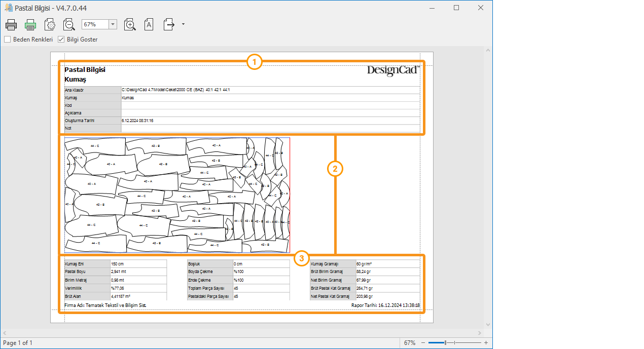This screenshot has width=644, height=349.
Task: Expand the Export options dropdown arrow
Action: (183, 24)
